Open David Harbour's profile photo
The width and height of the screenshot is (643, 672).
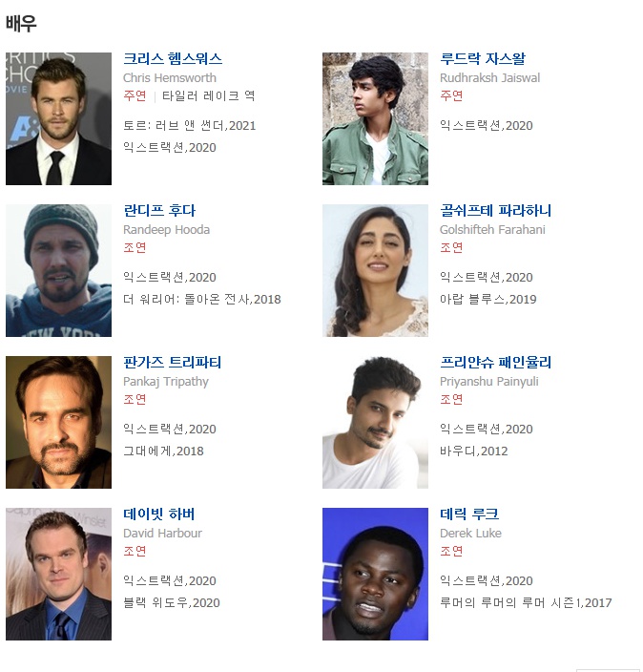pyautogui.click(x=59, y=574)
